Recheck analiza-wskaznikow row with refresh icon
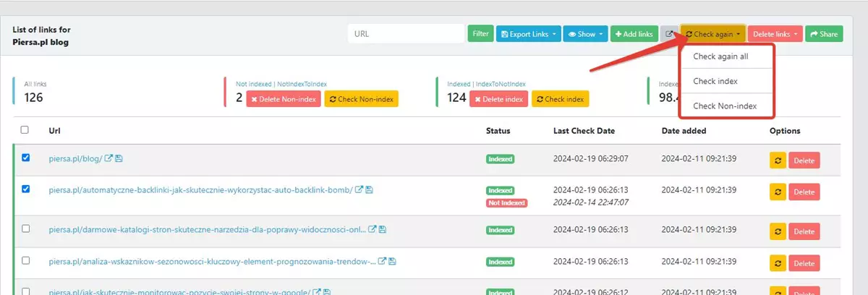This screenshot has width=868, height=295. click(x=778, y=263)
